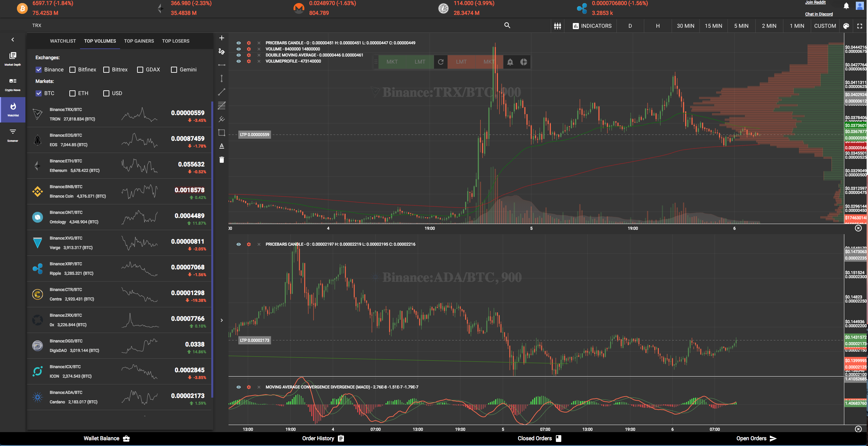
Task: Switch to the WATCHLIST tab
Action: (x=63, y=41)
